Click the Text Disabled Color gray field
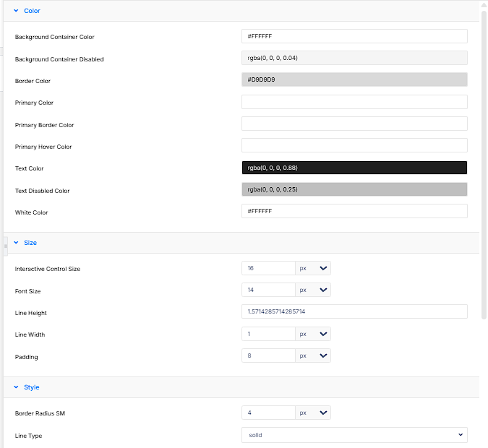This screenshot has height=448, width=488. (354, 189)
